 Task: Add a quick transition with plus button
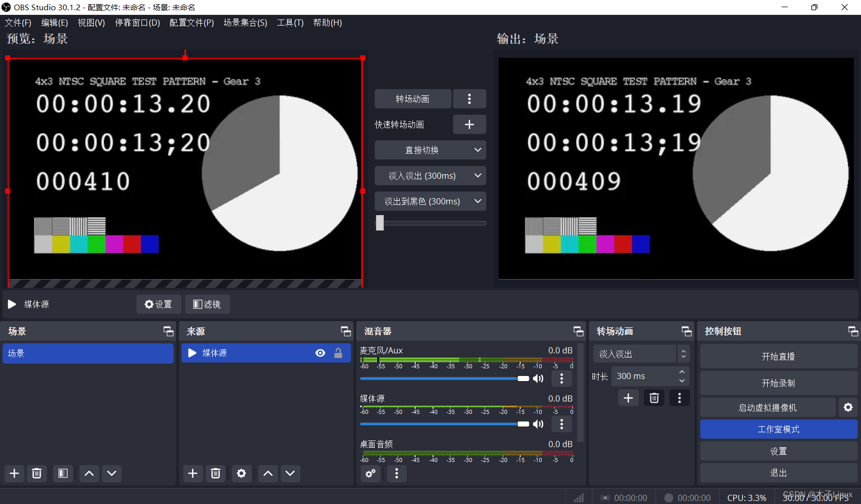tap(469, 124)
